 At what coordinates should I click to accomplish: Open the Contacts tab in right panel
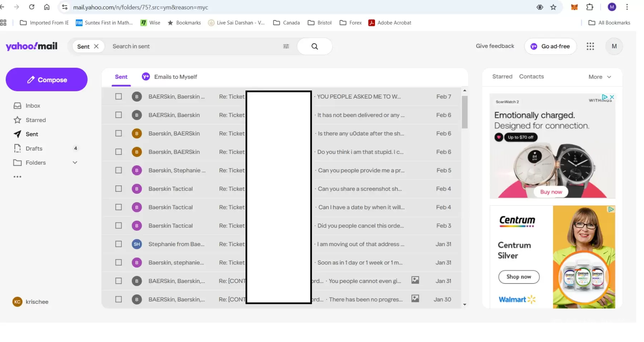pos(531,77)
